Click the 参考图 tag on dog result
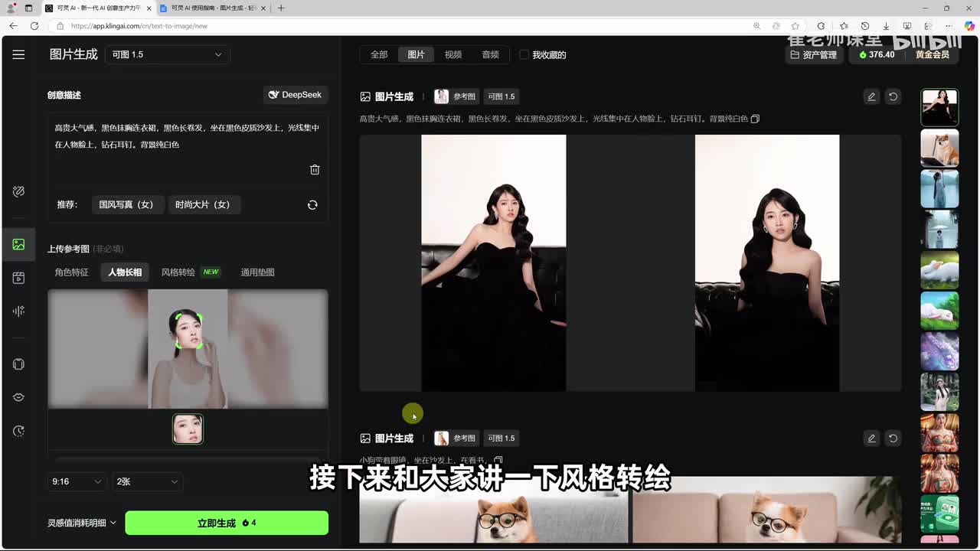Viewport: 980px width, 551px height. click(x=456, y=438)
